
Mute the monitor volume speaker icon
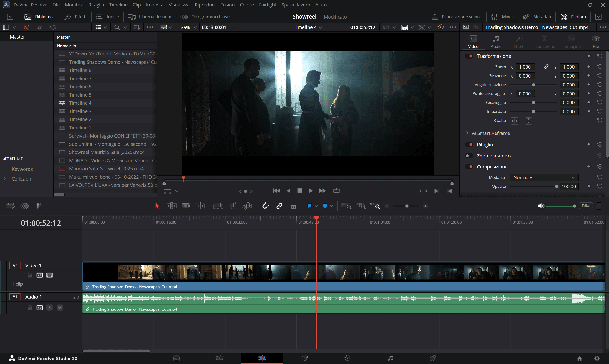pyautogui.click(x=541, y=206)
